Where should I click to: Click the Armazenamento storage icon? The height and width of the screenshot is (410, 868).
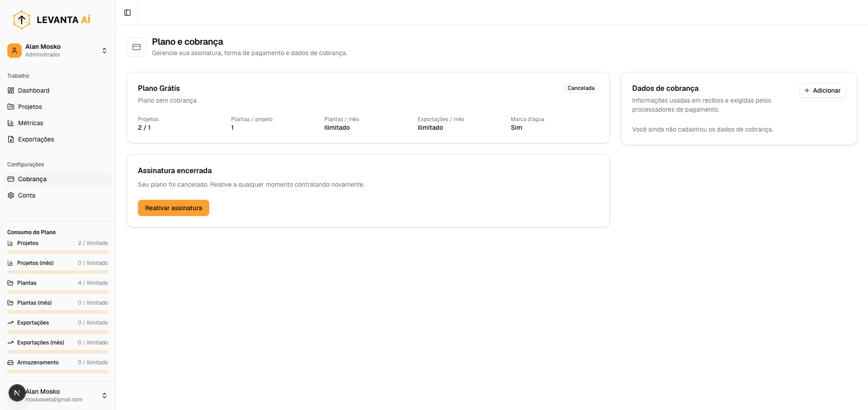[10, 363]
